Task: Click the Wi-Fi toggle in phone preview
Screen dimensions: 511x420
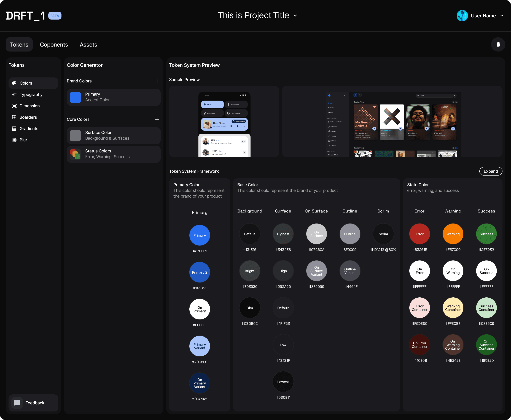Action: coord(212,104)
